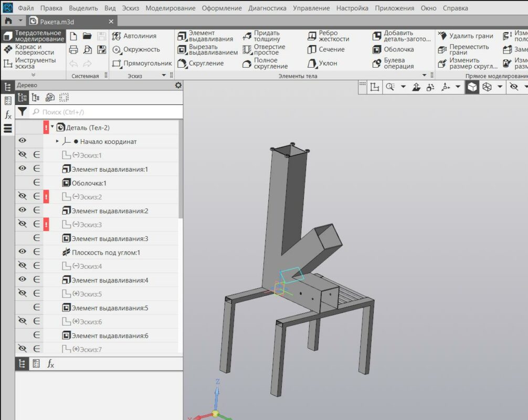Open the tree panel settings gear
This screenshot has height=420, width=528.
[178, 85]
